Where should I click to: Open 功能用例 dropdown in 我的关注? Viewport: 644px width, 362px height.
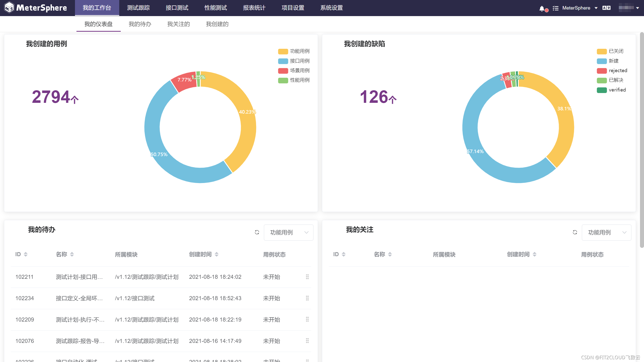(606, 233)
